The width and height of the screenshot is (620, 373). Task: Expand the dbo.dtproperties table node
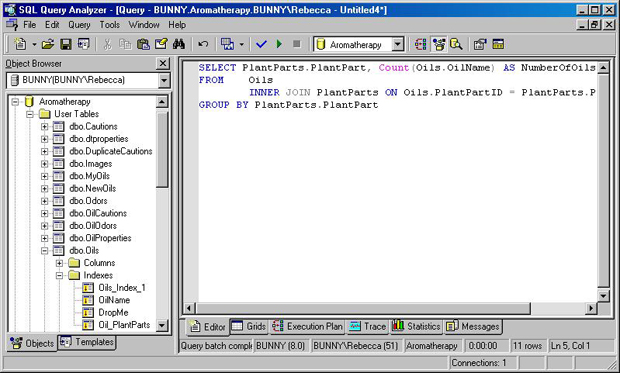click(44, 139)
